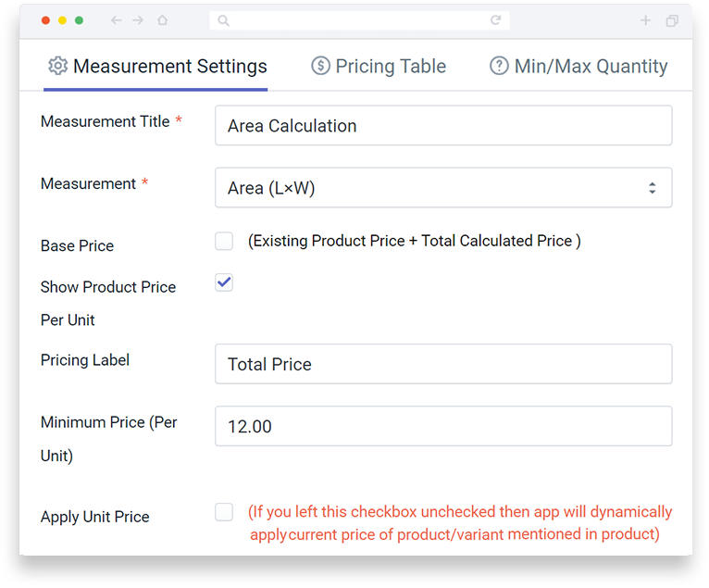Click the 'Measurement Title' label
This screenshot has height=588, width=709.
(106, 121)
